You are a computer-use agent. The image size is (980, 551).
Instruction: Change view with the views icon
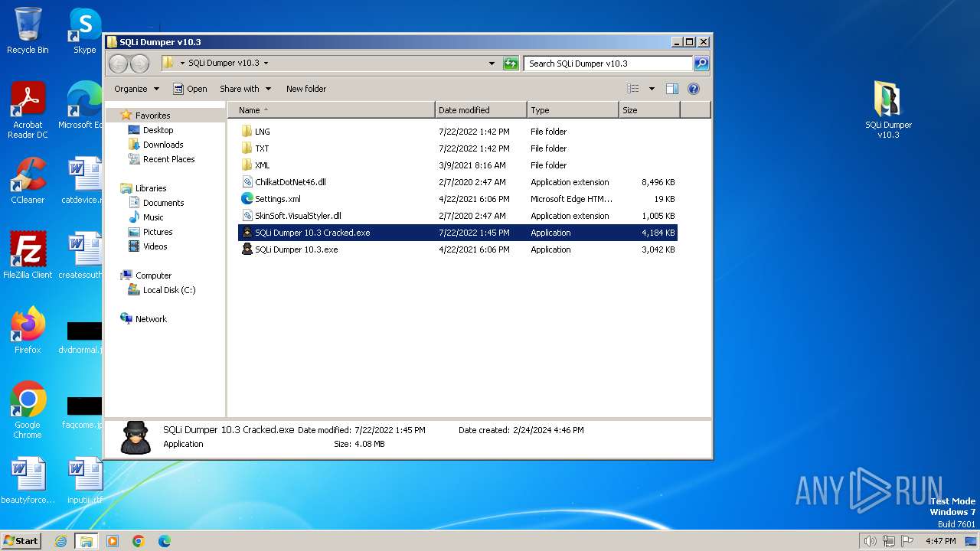pos(632,89)
